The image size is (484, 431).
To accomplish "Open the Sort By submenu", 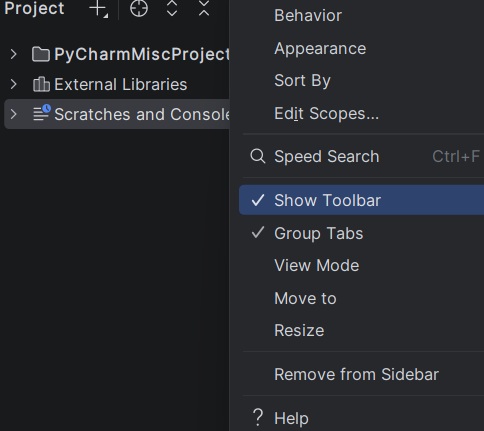I will click(x=361, y=80).
